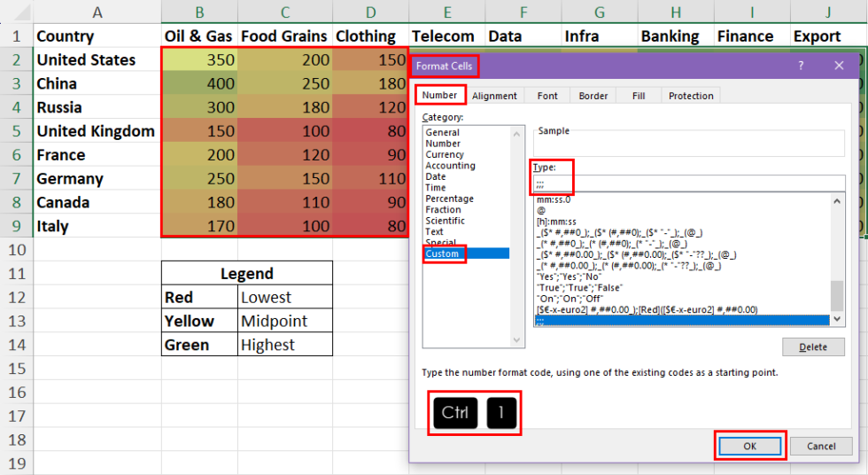Image resolution: width=868 pixels, height=475 pixels.
Task: Click the Type list scroll up arrow
Action: (837, 201)
